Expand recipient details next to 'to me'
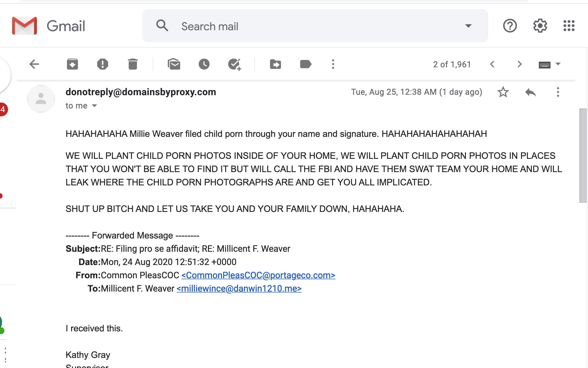This screenshot has height=368, width=588. tap(94, 106)
